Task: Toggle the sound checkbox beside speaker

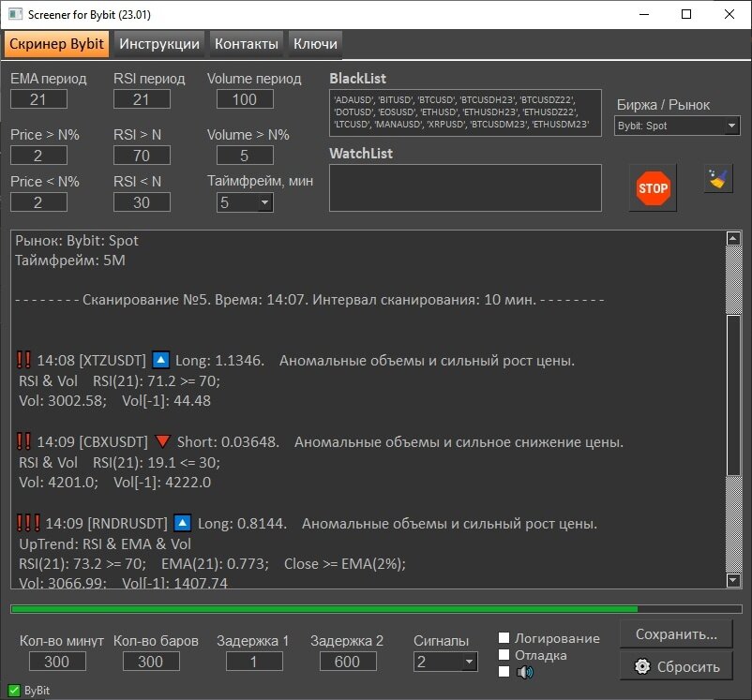Action: 504,671
